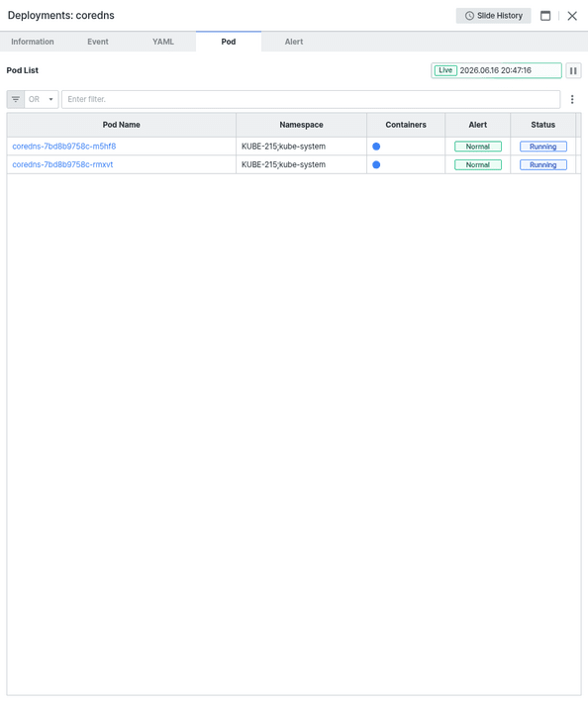
Task: Click the container dot for coredns-7bd8b9758c-rmxvt
Action: 376,164
